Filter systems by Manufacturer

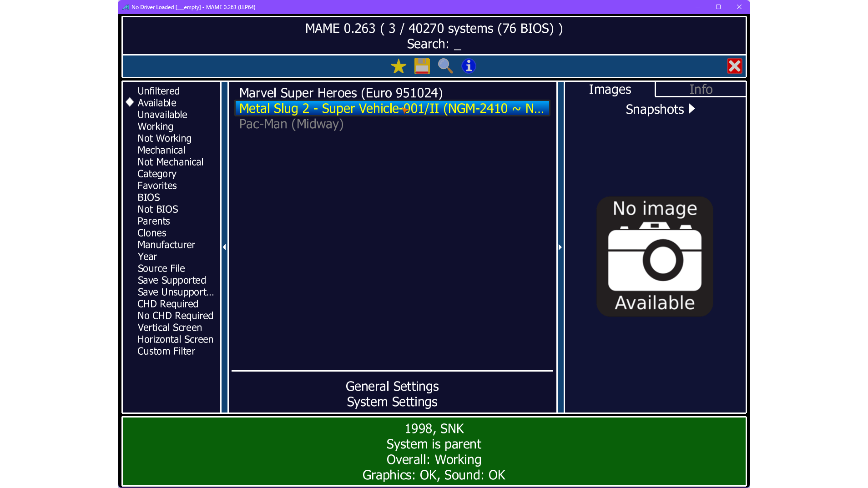coord(167,245)
